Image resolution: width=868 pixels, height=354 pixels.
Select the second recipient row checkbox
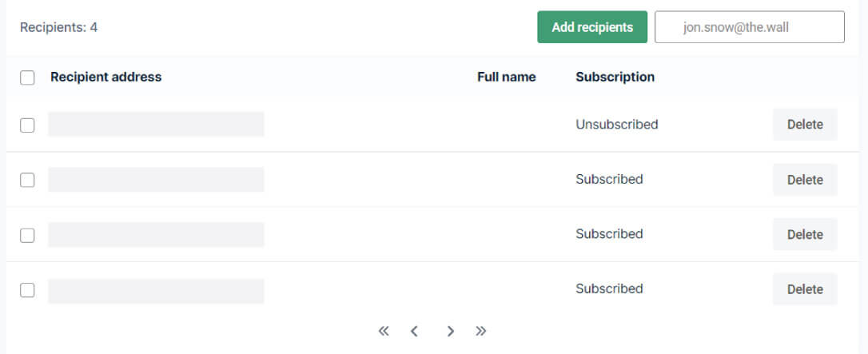[x=27, y=180]
